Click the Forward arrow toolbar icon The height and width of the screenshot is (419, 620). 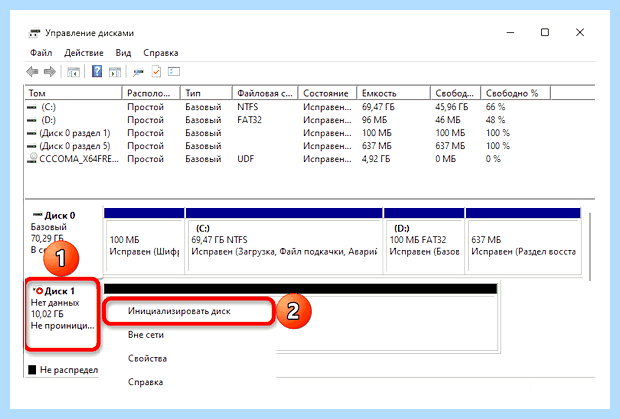[50, 72]
